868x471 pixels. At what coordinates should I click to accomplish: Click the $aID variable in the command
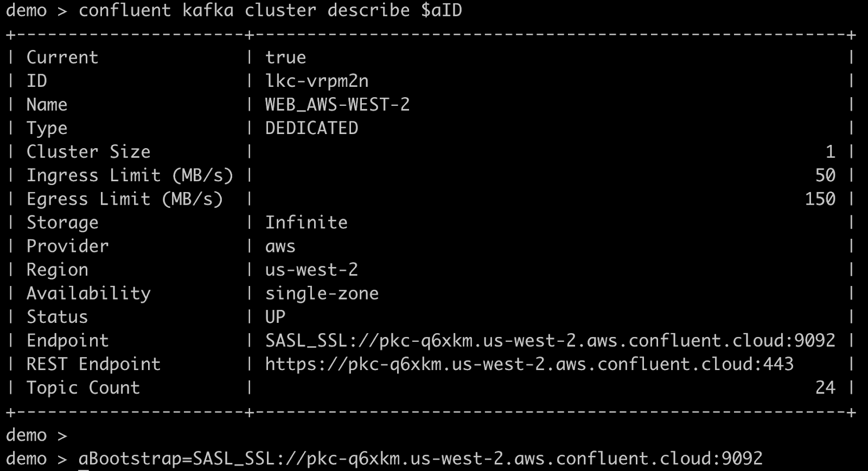tap(441, 10)
